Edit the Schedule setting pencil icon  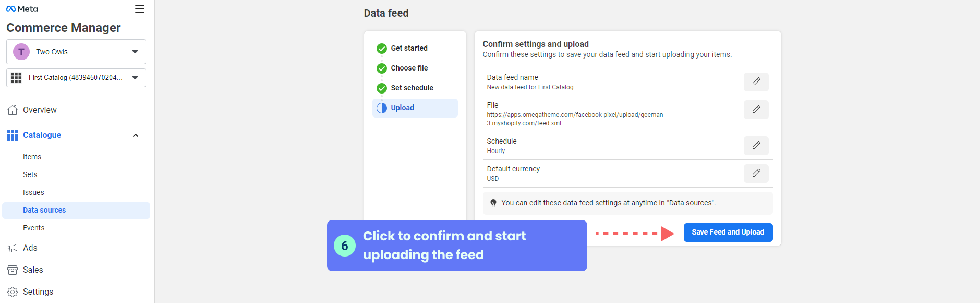click(756, 146)
